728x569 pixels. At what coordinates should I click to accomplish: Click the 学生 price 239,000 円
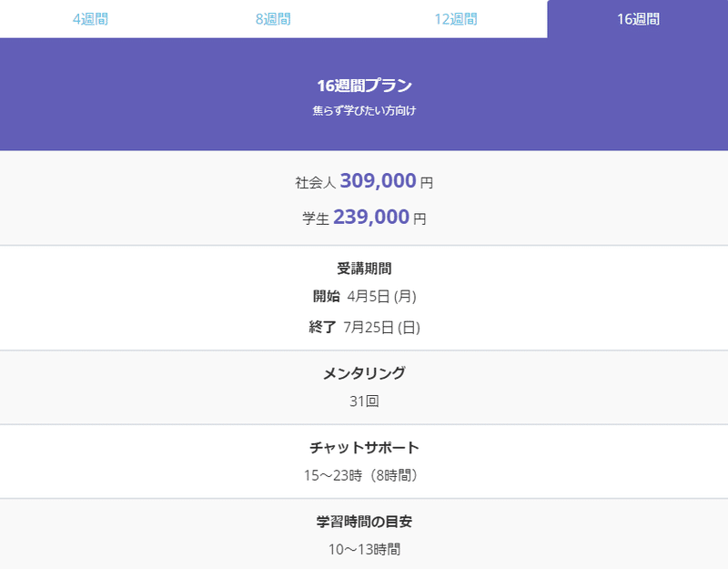(x=365, y=218)
